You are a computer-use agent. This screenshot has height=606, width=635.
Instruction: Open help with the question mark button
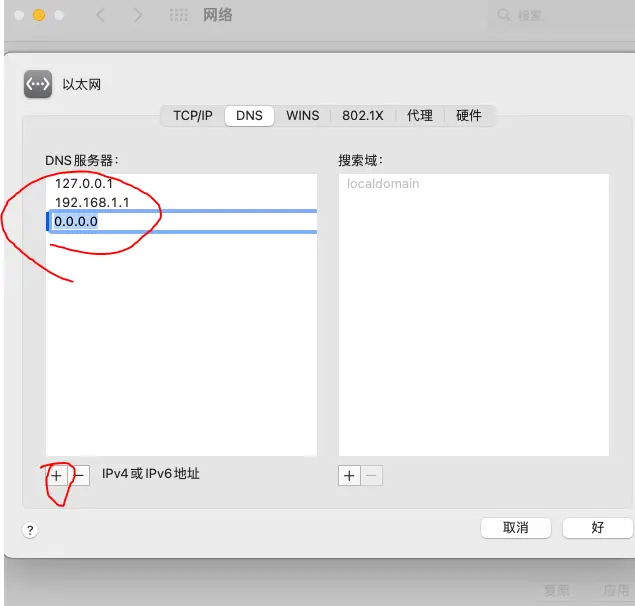click(x=30, y=531)
